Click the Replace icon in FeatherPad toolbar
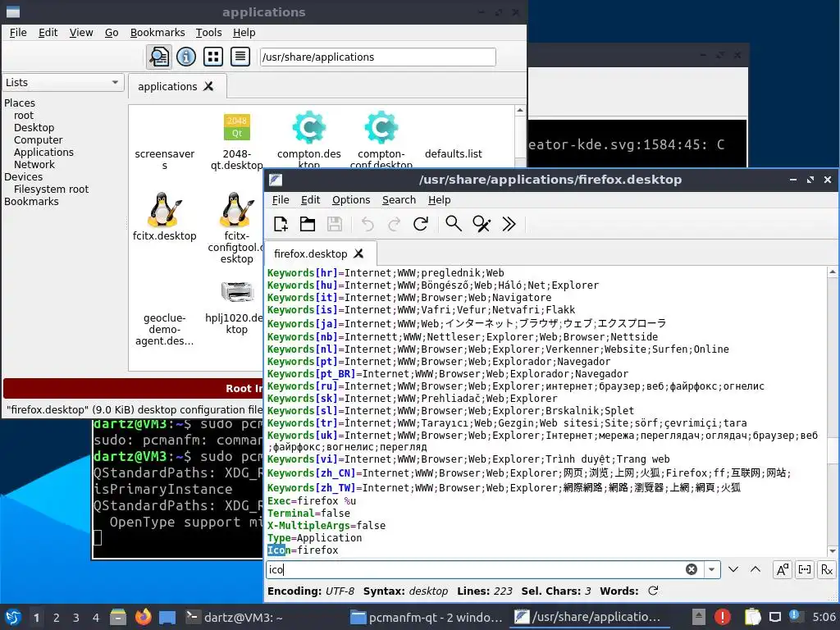Screen dimensions: 840x630 tap(481, 224)
